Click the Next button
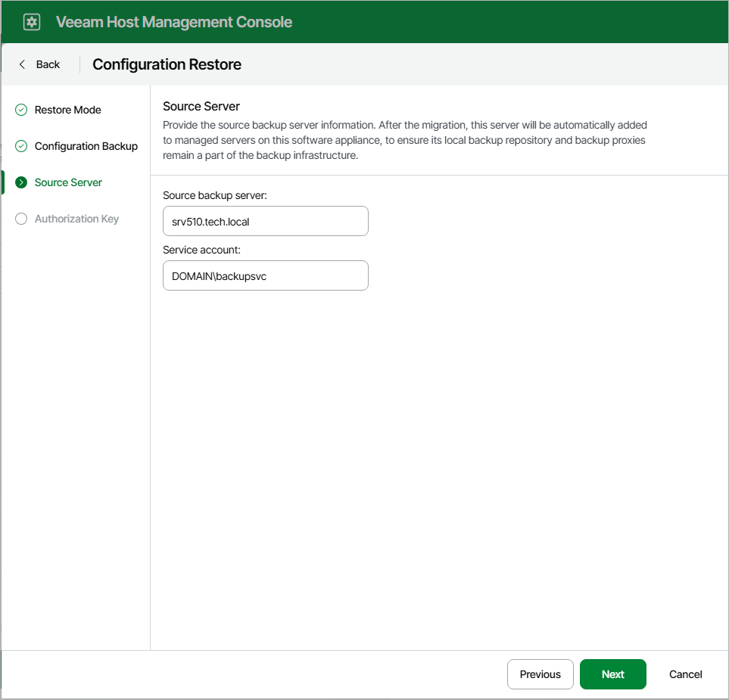Viewport: 729px width, 700px height. tap(612, 674)
